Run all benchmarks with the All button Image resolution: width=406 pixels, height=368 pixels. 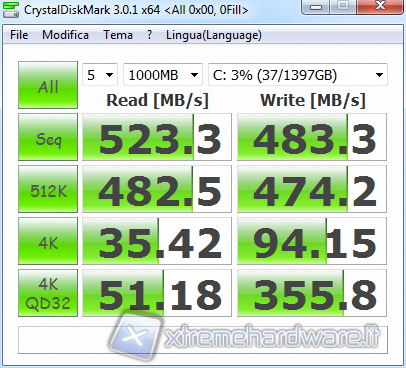coord(48,85)
